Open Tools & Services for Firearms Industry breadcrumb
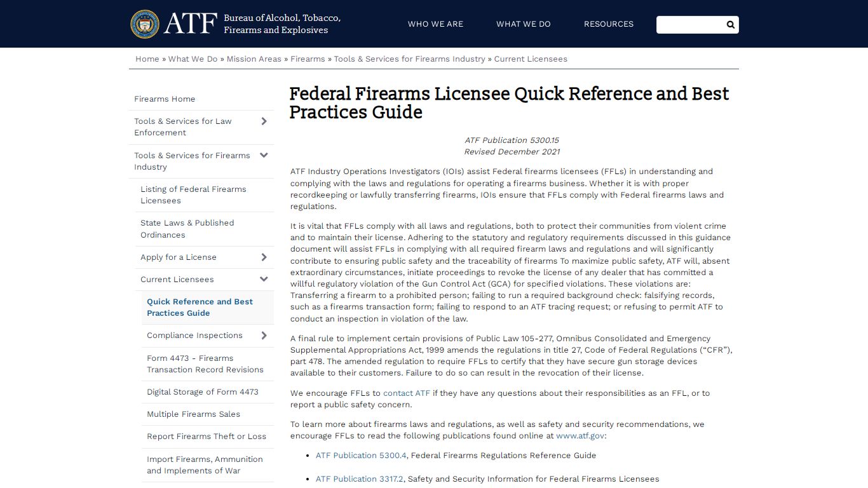The height and width of the screenshot is (488, 868). [x=409, y=59]
